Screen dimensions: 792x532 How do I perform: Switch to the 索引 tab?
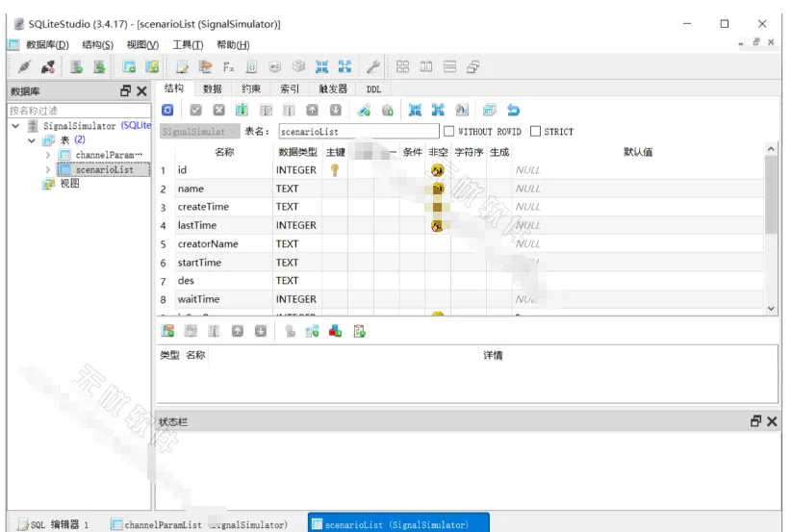click(x=290, y=89)
